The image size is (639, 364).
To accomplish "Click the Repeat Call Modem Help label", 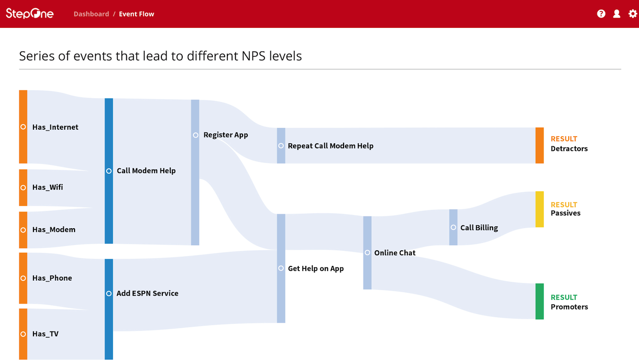I will pos(330,146).
